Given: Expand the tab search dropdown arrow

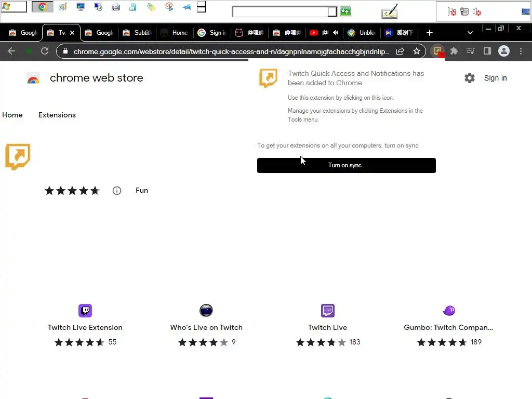Looking at the screenshot, I should pos(470,33).
